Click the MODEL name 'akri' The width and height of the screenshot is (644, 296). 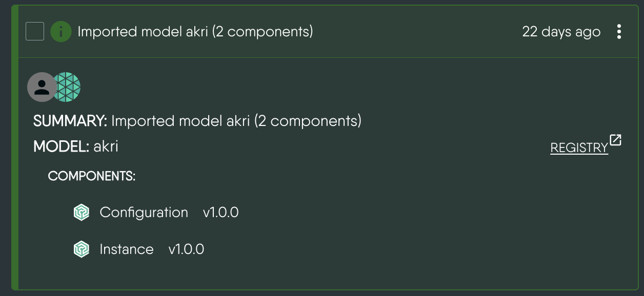coord(106,146)
